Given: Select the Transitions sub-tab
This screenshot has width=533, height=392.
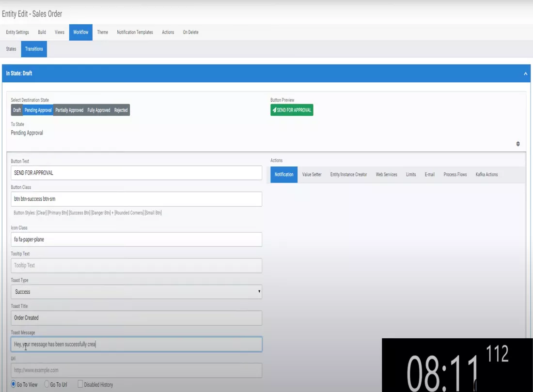Looking at the screenshot, I should [x=34, y=49].
